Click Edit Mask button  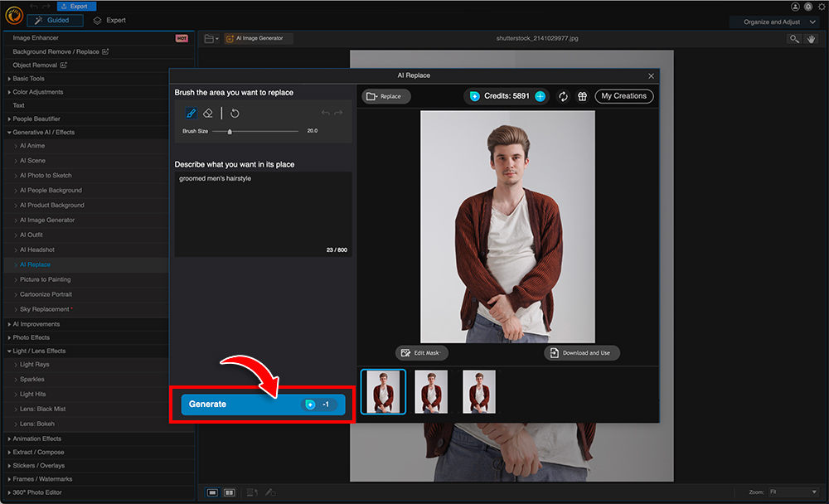tap(421, 353)
